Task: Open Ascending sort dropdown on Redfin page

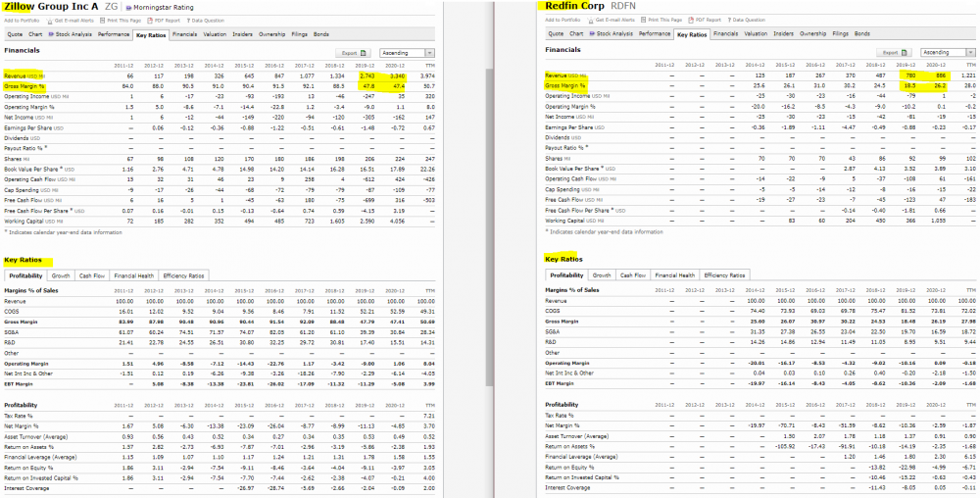Action: 948,53
